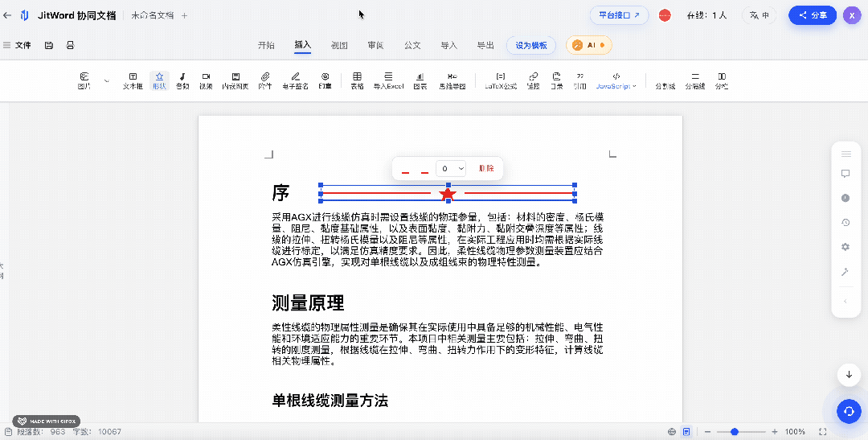
Task: Open comments panel in right sidebar
Action: [x=845, y=174]
